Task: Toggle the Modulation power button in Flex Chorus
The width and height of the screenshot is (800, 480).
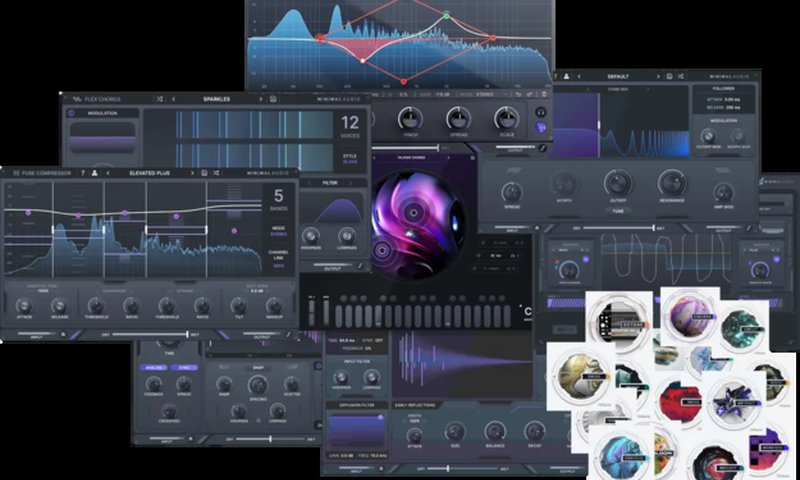Action: 72,113
